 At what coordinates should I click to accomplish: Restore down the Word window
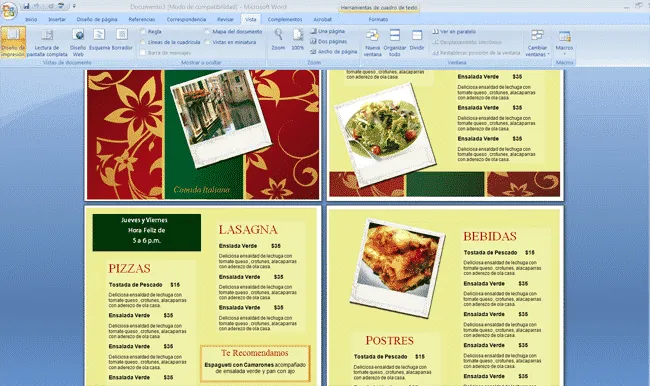click(x=639, y=5)
